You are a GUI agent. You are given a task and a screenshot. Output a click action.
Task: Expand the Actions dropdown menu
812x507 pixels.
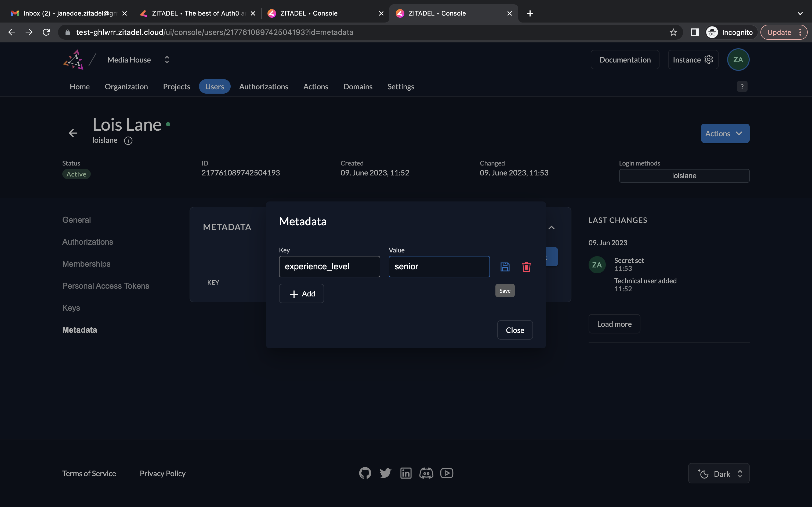coord(725,133)
